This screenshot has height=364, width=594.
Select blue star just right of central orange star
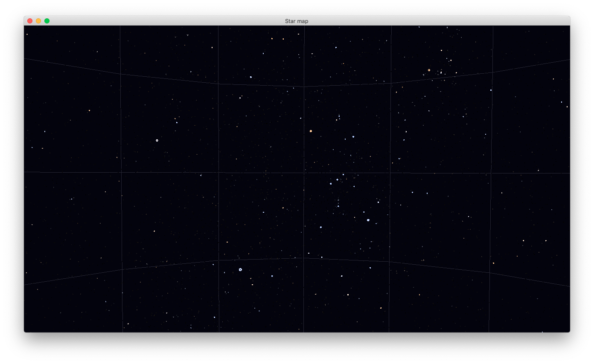click(x=353, y=137)
